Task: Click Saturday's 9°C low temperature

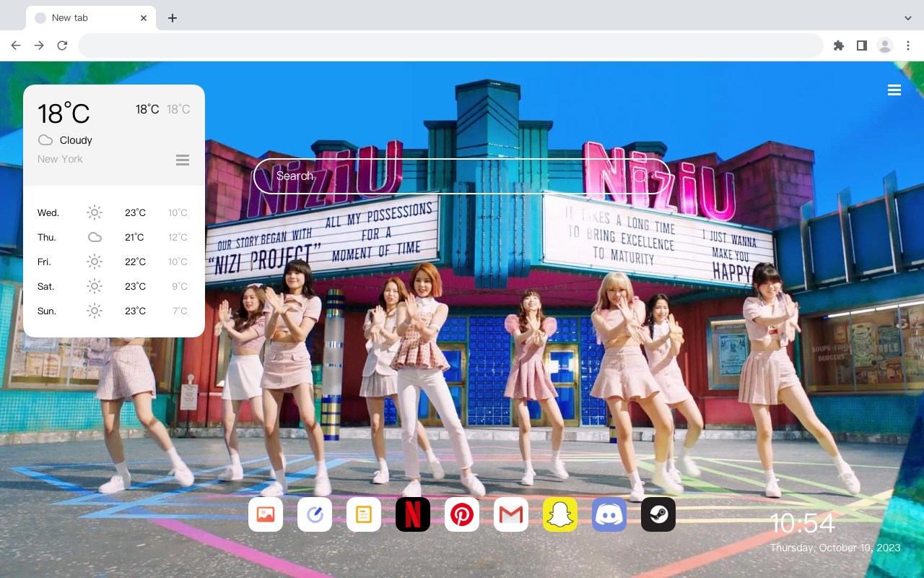Action: tap(180, 287)
